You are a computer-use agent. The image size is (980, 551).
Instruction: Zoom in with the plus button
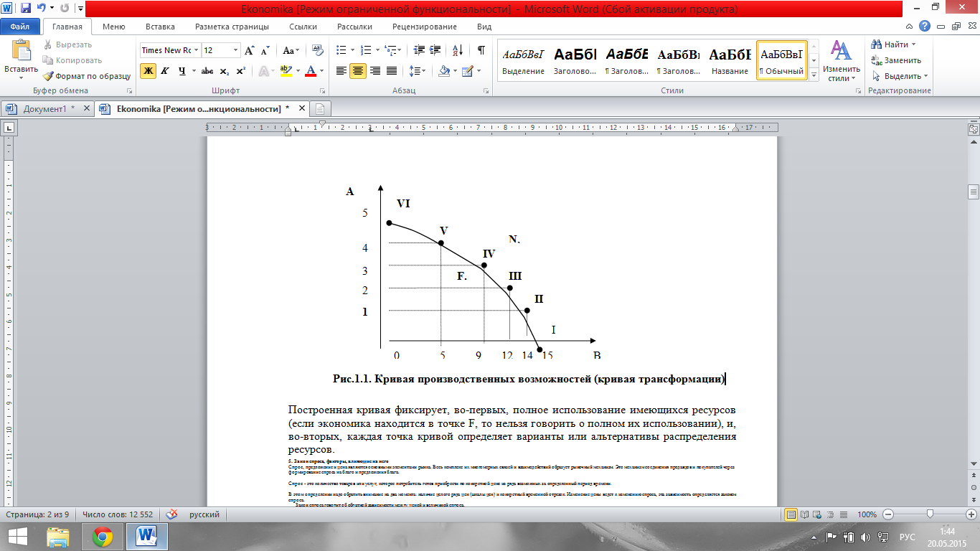971,514
